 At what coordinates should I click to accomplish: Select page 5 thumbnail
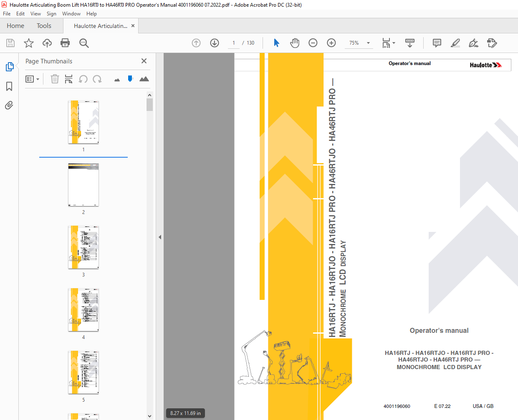tap(83, 372)
